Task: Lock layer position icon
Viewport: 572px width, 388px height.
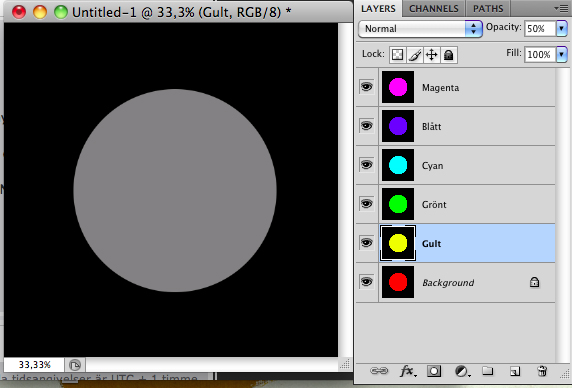Action: point(432,55)
